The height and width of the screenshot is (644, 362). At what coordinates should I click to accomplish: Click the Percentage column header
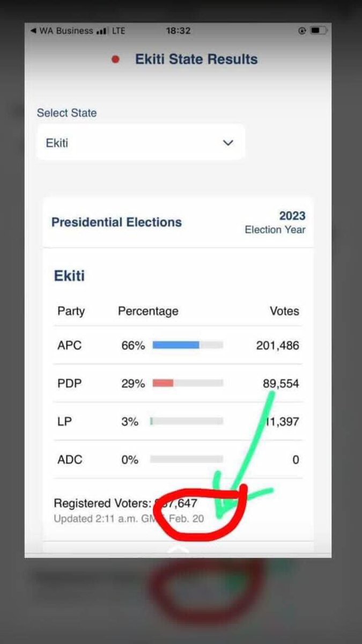point(148,311)
